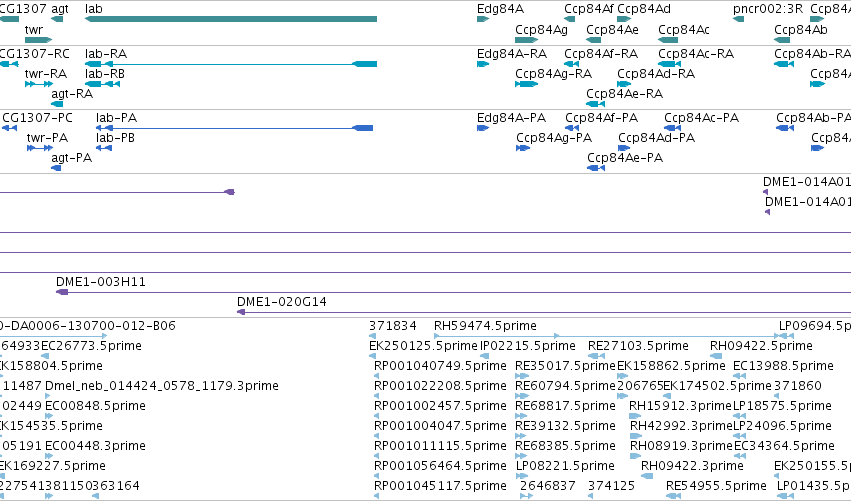Screen dimensions: 851x501
Task: Click the Edg84A-PA protein arrow
Action: (483, 128)
